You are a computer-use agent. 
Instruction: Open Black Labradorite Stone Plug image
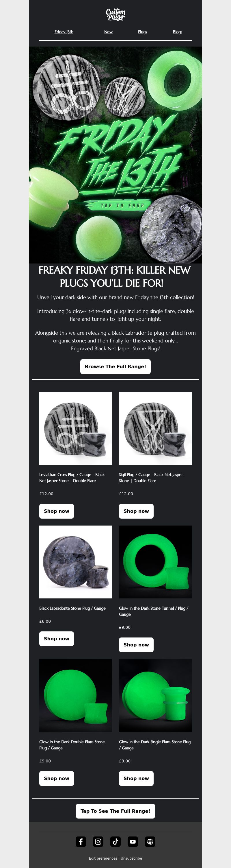click(x=76, y=562)
